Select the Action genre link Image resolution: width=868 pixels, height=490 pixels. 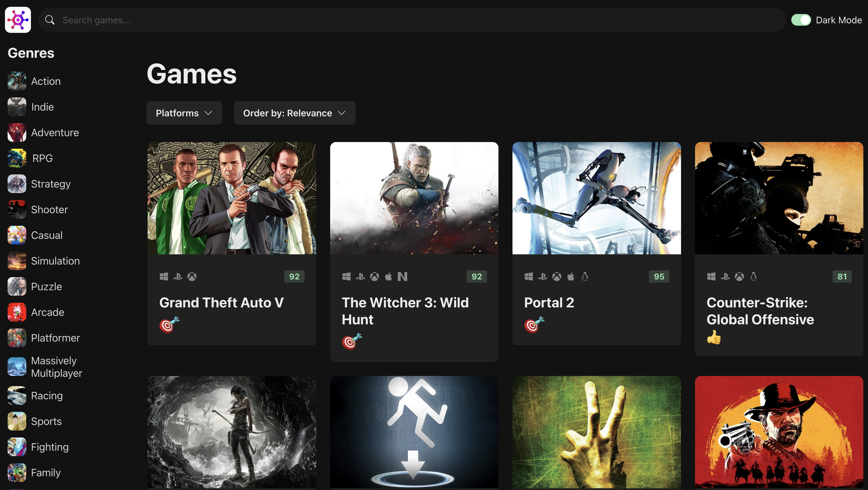pyautogui.click(x=46, y=81)
